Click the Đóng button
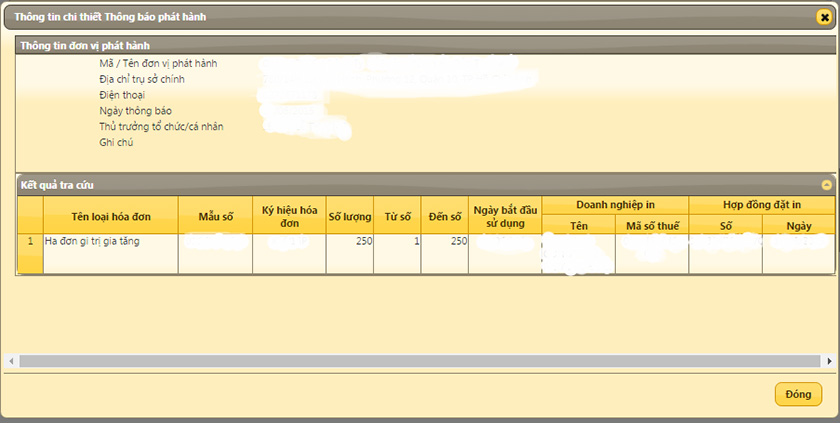840x423 pixels. (798, 394)
